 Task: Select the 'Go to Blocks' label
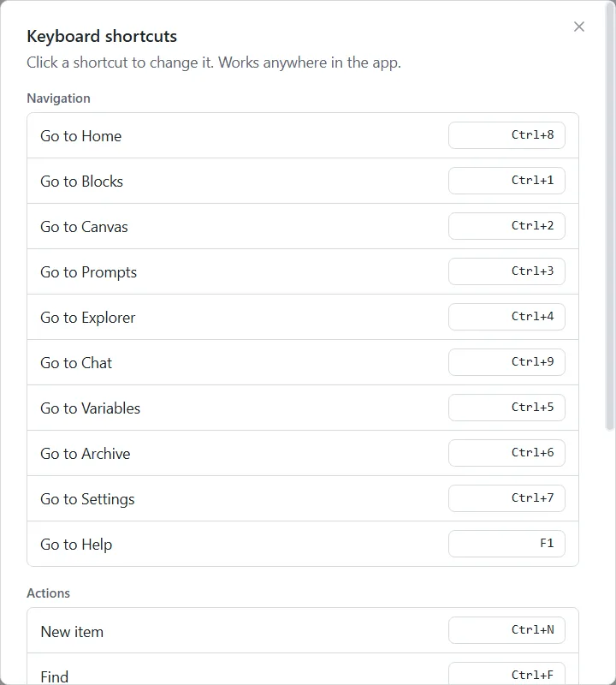coord(81,182)
